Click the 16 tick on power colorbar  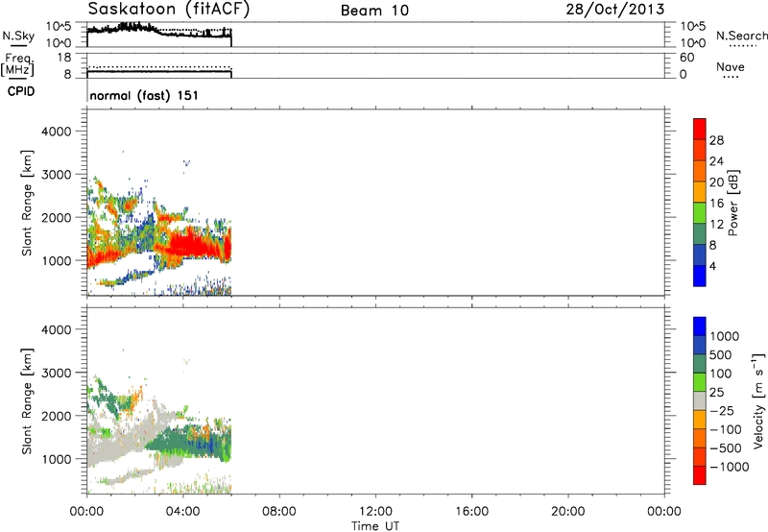pyautogui.click(x=716, y=204)
